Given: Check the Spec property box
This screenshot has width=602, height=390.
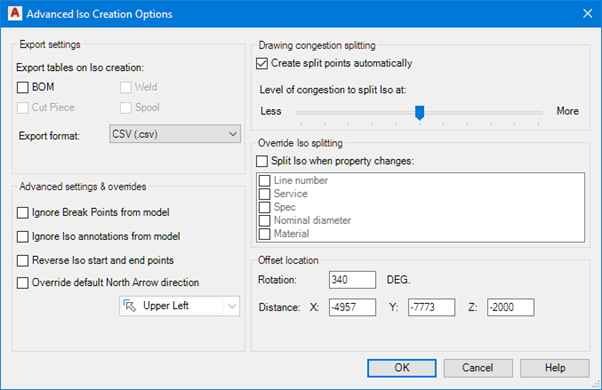Looking at the screenshot, I should click(265, 207).
